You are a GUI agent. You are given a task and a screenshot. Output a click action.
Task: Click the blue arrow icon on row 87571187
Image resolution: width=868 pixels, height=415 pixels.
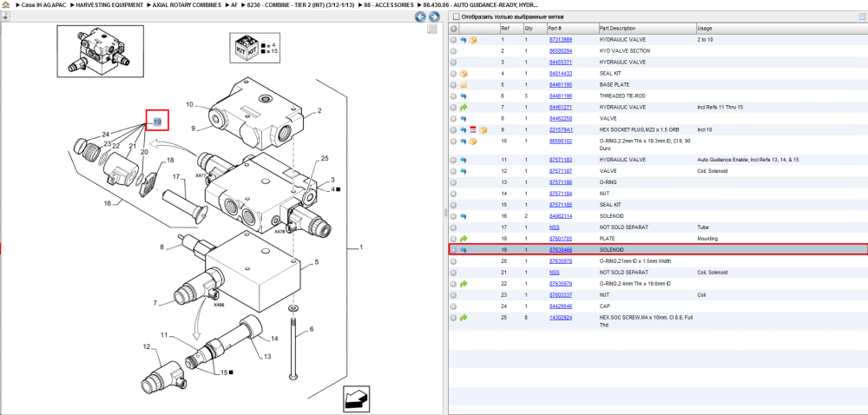464,171
